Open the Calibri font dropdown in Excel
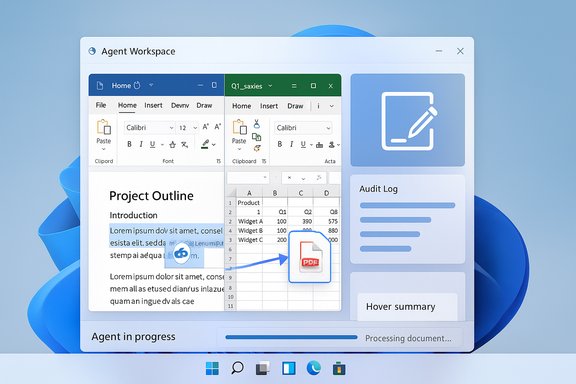This screenshot has width=576, height=384. [x=328, y=128]
